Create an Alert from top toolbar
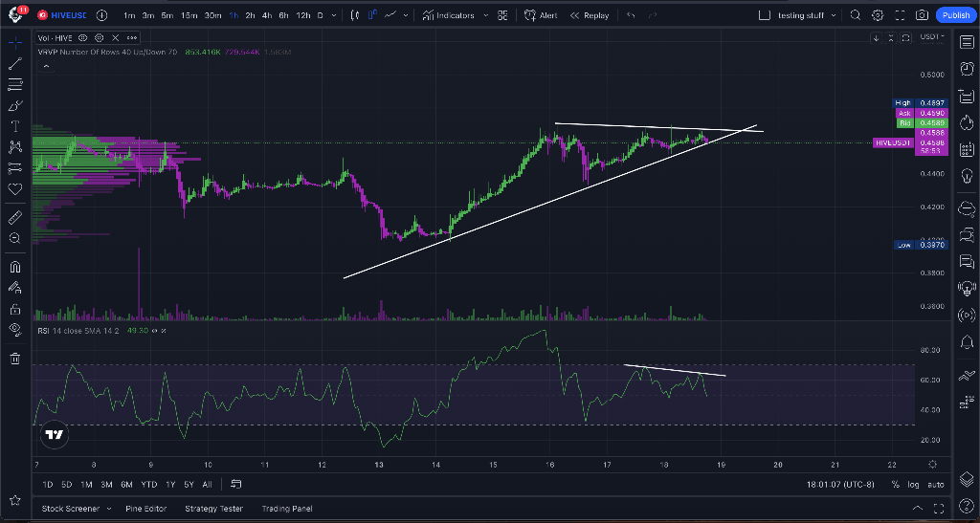 point(541,15)
